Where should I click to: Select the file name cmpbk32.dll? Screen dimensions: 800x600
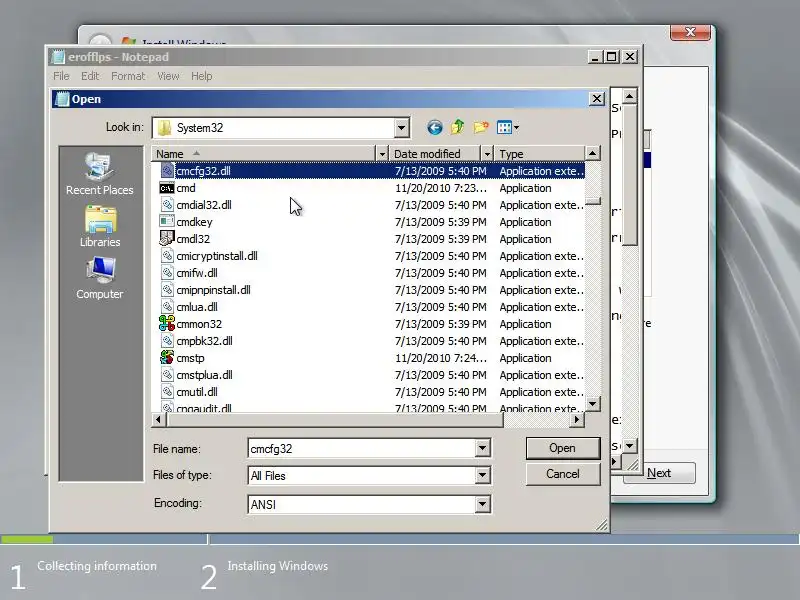pos(204,341)
